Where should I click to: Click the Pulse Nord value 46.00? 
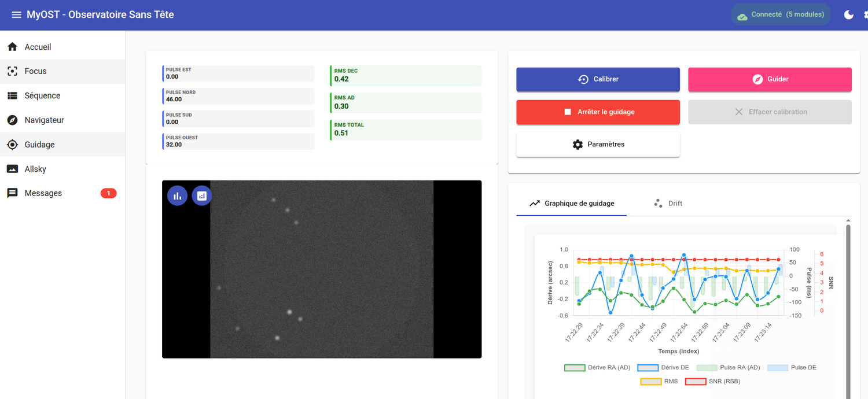pos(174,99)
